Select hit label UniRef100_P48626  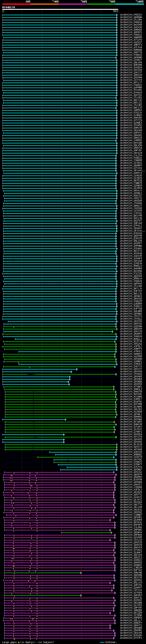(131, 336)
